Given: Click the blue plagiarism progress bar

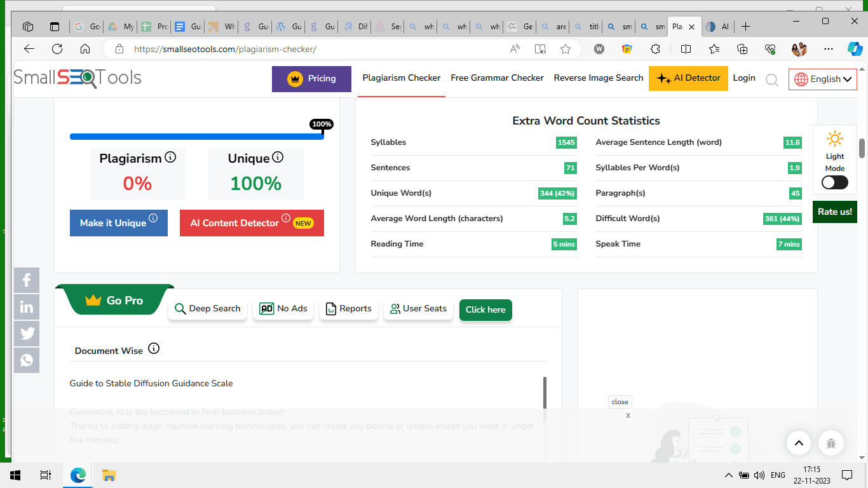Looking at the screenshot, I should click(197, 137).
